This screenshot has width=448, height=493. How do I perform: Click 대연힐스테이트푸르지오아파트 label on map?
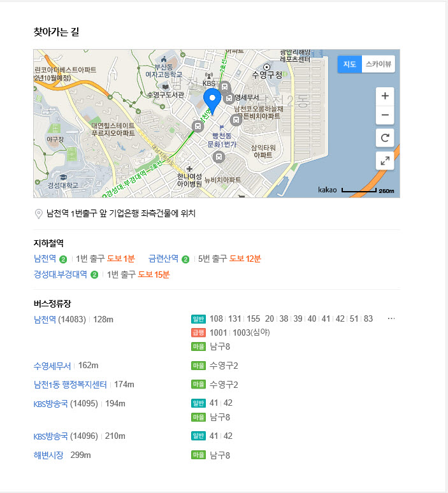click(x=113, y=129)
